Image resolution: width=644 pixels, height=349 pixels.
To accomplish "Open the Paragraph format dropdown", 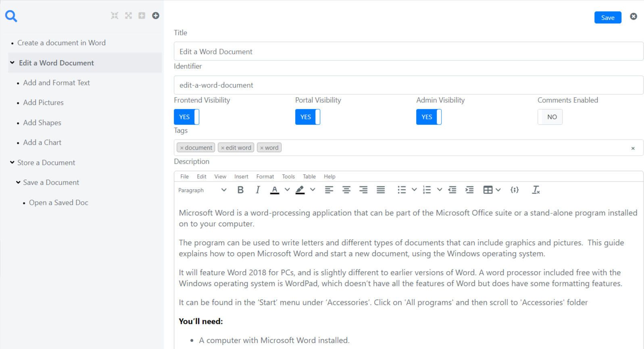I will pos(202,190).
